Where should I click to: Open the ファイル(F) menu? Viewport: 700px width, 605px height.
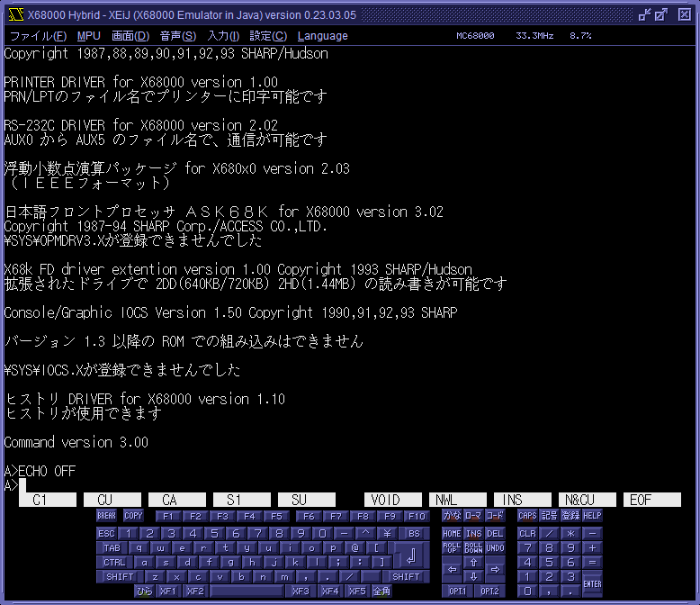click(39, 36)
